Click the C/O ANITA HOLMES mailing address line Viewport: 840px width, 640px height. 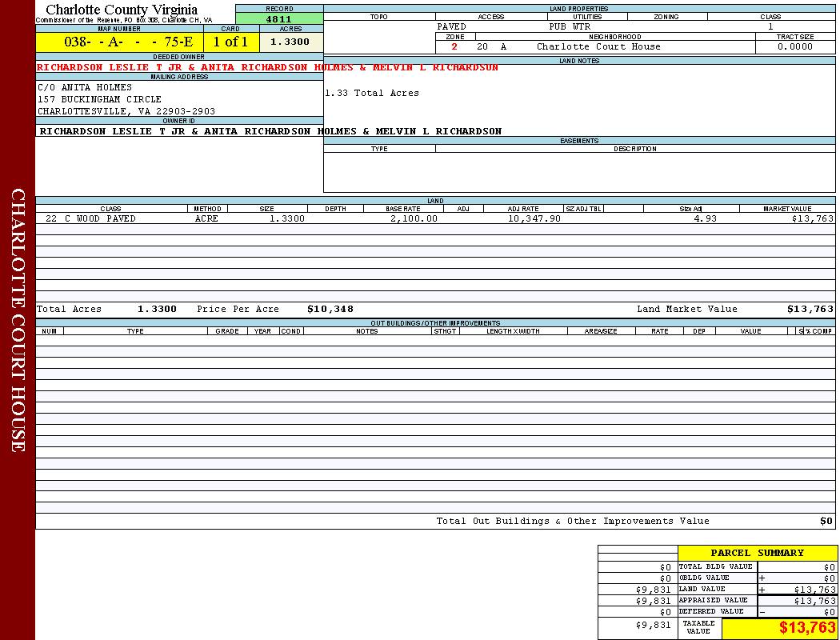click(x=77, y=87)
